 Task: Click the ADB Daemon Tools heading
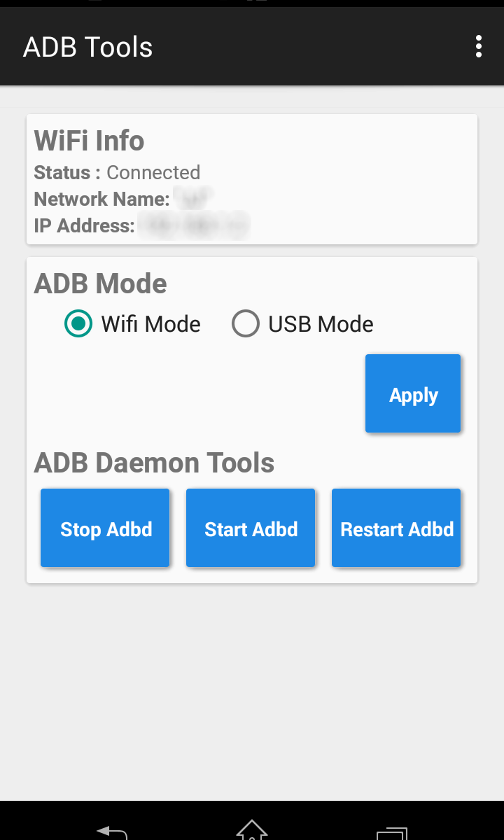pos(154,463)
